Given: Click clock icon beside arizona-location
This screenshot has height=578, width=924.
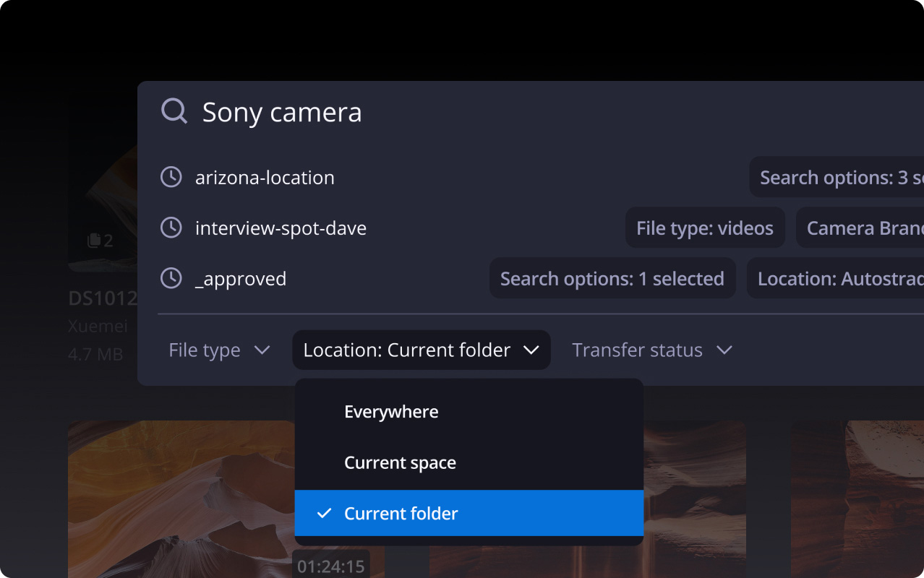Looking at the screenshot, I should click(171, 177).
